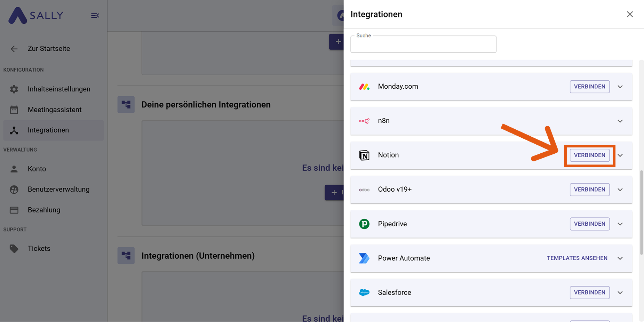Open TEMPLATES ANSEHEN for Power Automate

pos(577,258)
